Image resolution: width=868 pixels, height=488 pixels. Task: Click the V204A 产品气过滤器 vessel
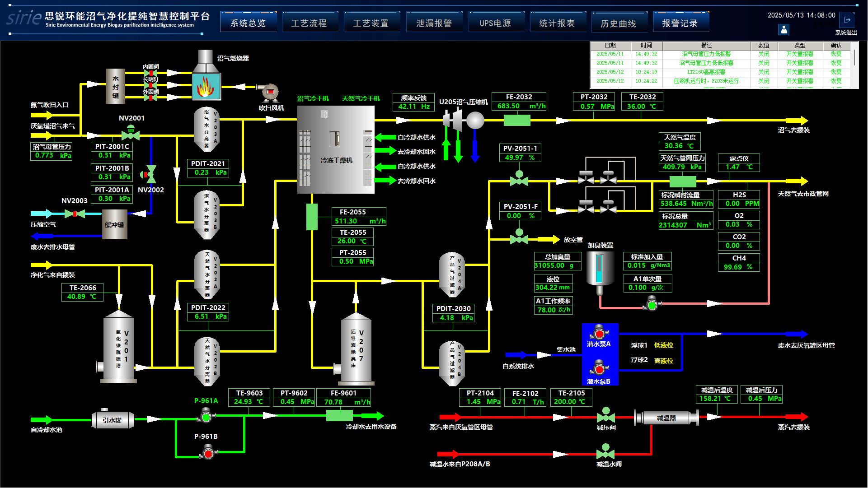452,275
